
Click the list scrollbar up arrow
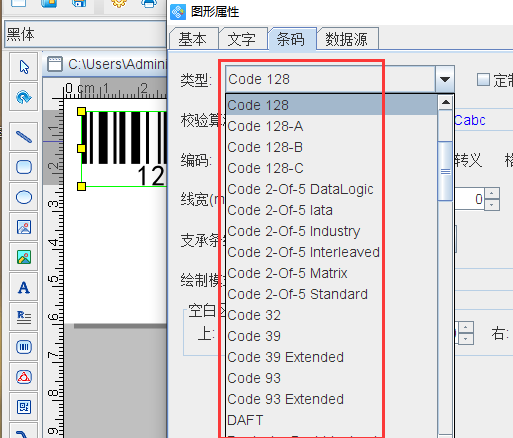click(446, 102)
